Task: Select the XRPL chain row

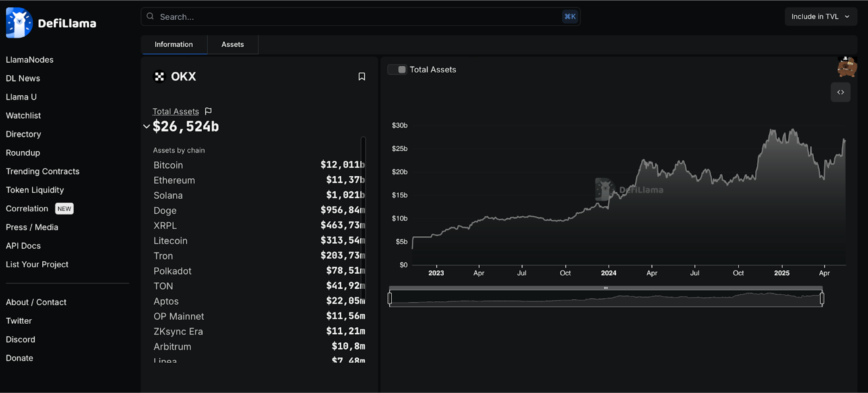Action: [x=259, y=226]
